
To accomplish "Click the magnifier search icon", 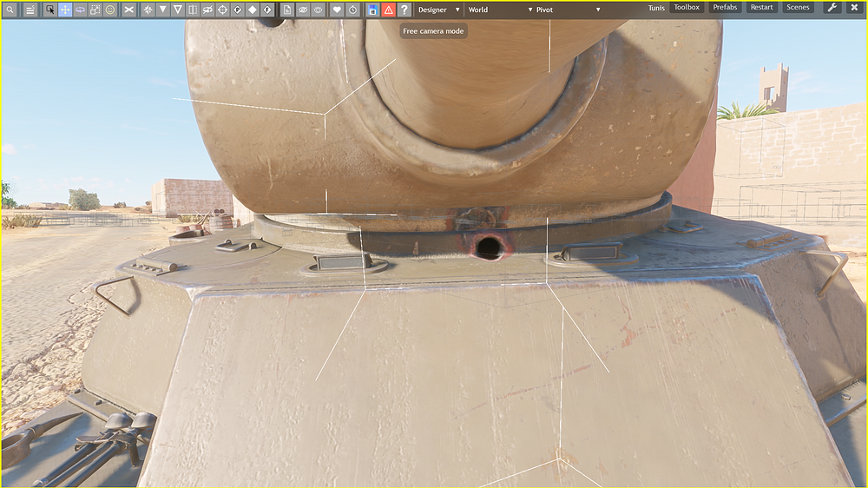I will [10, 10].
